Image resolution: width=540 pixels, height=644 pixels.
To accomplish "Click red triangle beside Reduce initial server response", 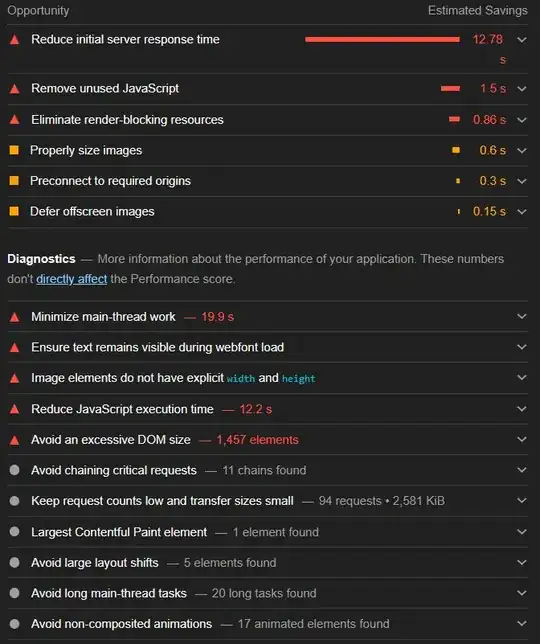I will pos(14,40).
